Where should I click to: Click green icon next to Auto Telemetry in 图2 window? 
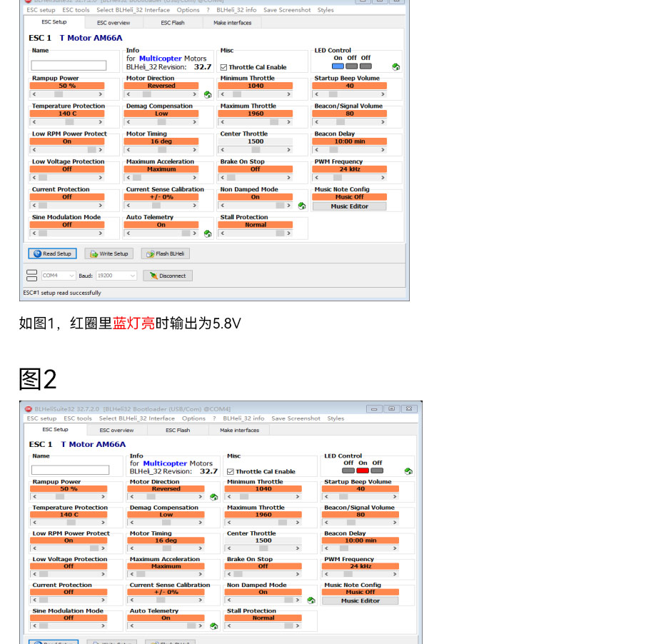(x=214, y=626)
